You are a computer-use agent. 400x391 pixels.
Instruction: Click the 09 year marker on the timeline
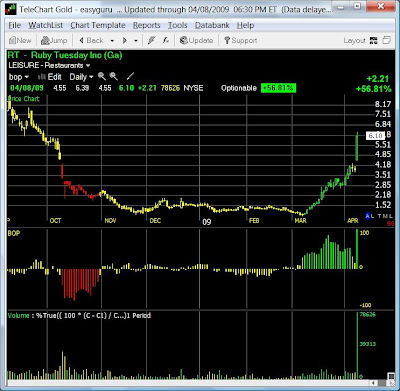click(x=207, y=222)
